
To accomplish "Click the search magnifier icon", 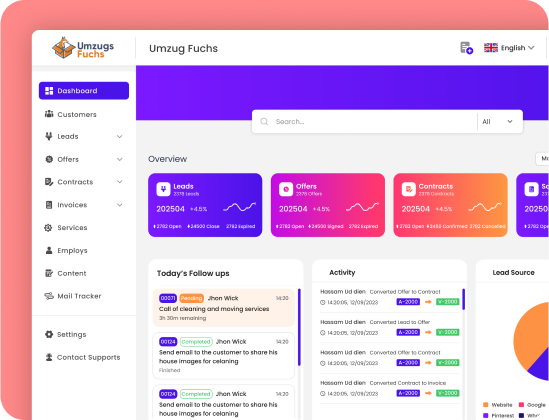I will click(264, 121).
